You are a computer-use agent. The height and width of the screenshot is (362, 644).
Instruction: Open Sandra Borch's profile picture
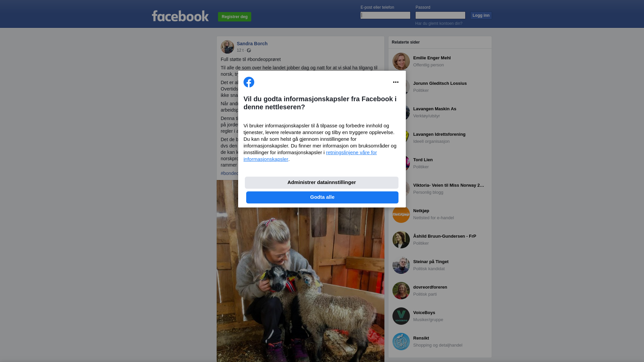point(227,47)
